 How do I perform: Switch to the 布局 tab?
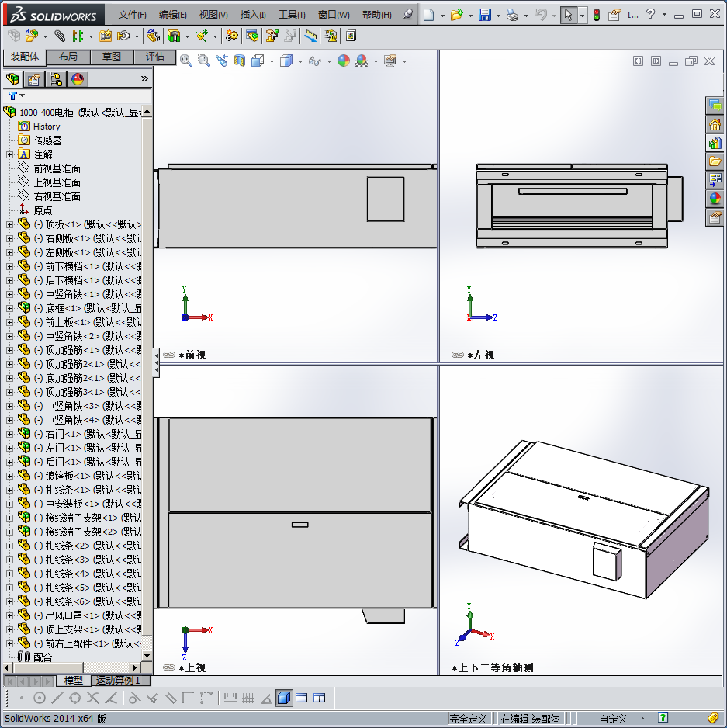tap(68, 57)
